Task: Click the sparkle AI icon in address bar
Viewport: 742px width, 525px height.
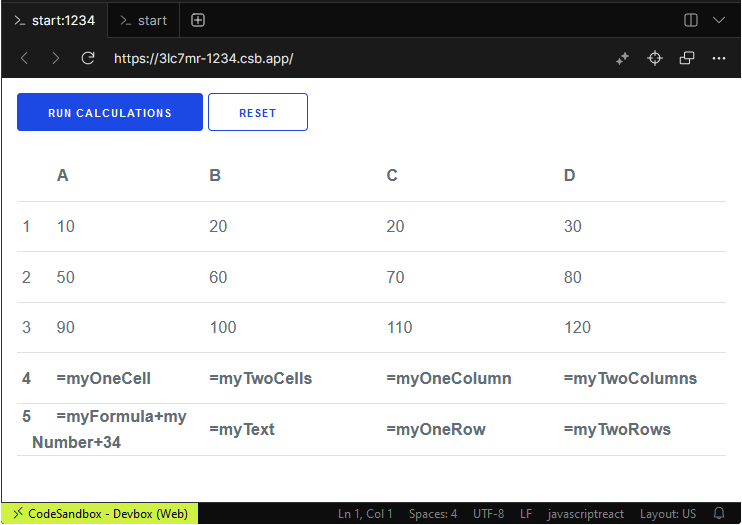Action: (622, 58)
